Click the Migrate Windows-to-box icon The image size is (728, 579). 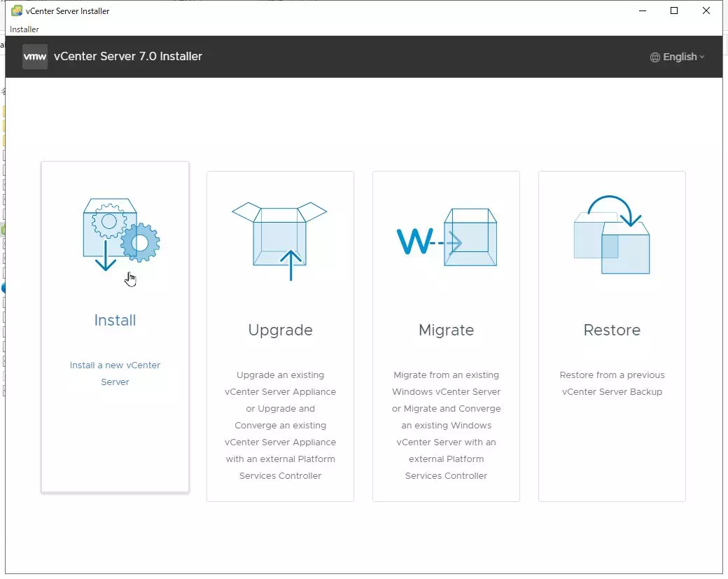click(x=447, y=237)
